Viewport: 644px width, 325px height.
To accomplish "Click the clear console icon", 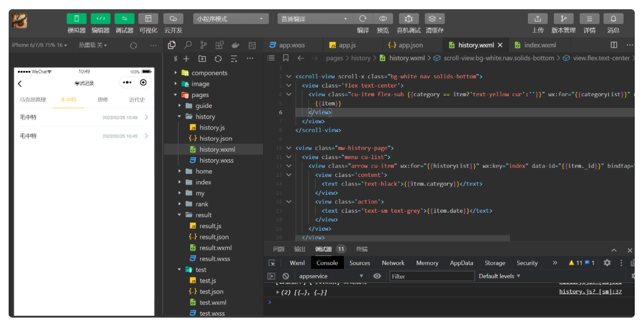I will [x=285, y=276].
